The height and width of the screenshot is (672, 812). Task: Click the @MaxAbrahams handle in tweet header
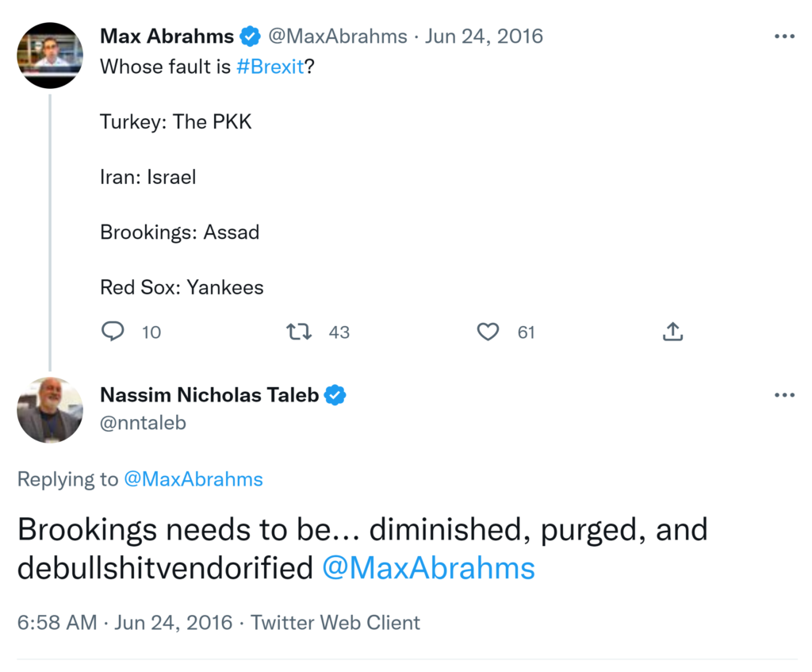pos(337,36)
